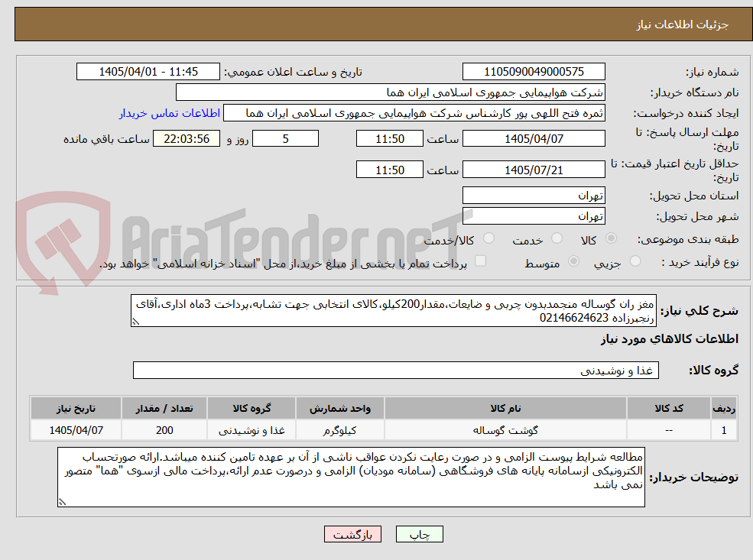Image resolution: width=753 pixels, height=560 pixels.
Task: Click the quantity cell 200
Action: (x=164, y=430)
